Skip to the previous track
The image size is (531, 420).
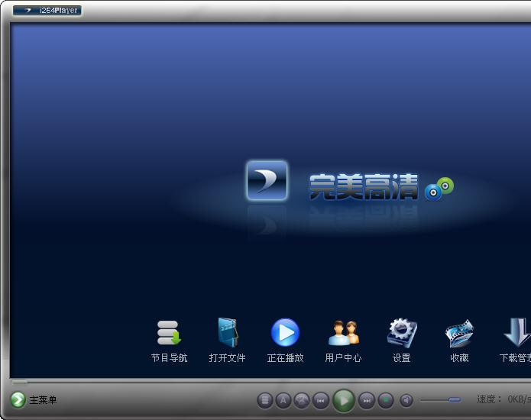320,401
